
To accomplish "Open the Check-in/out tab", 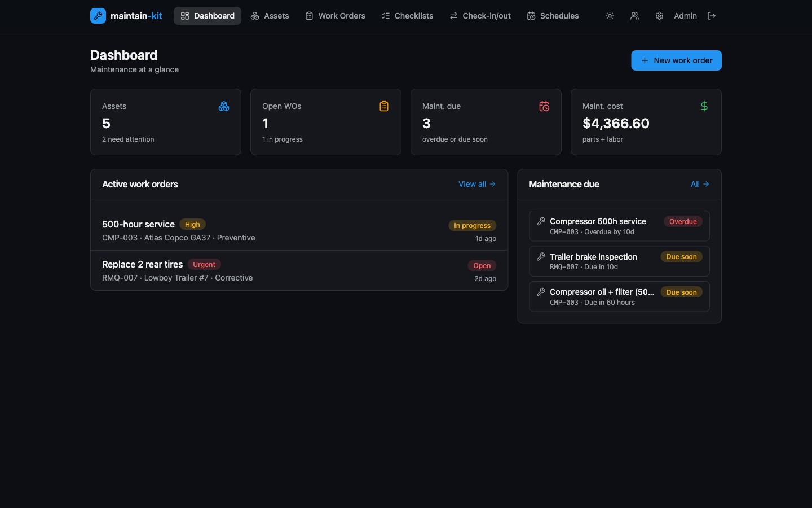I will [480, 16].
